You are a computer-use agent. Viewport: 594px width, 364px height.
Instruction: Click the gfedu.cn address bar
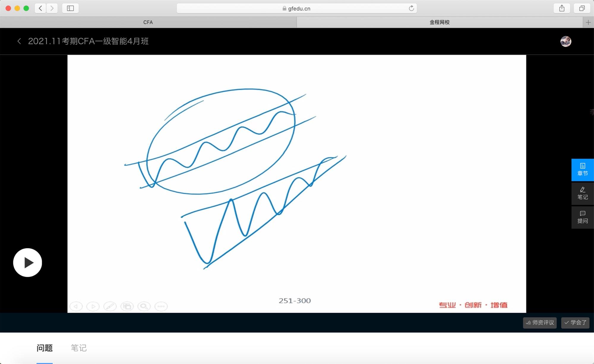296,9
